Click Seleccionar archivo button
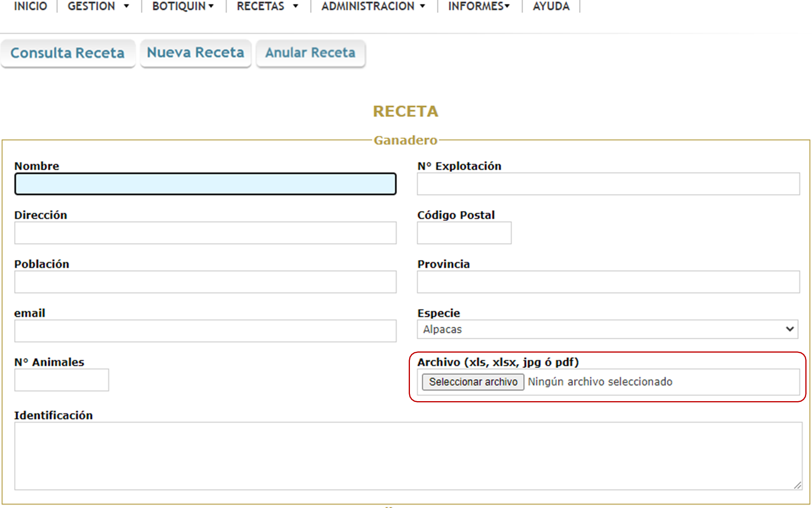Image resolution: width=812 pixels, height=508 pixels. click(x=473, y=382)
